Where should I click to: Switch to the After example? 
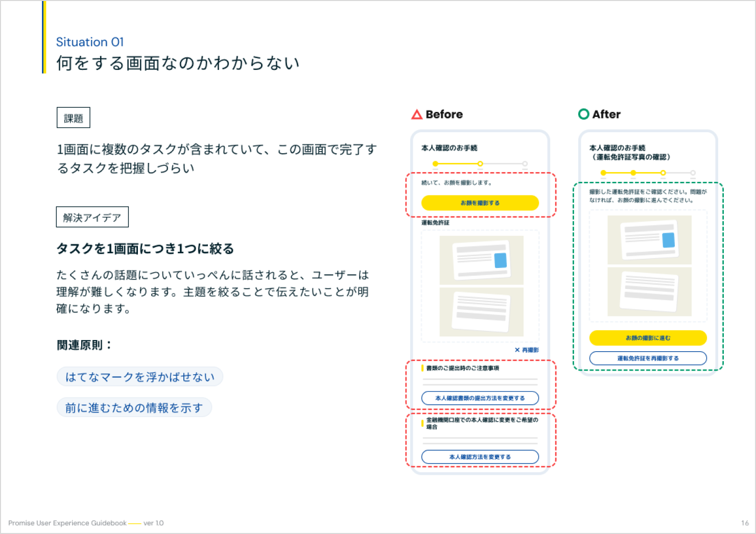click(x=606, y=114)
